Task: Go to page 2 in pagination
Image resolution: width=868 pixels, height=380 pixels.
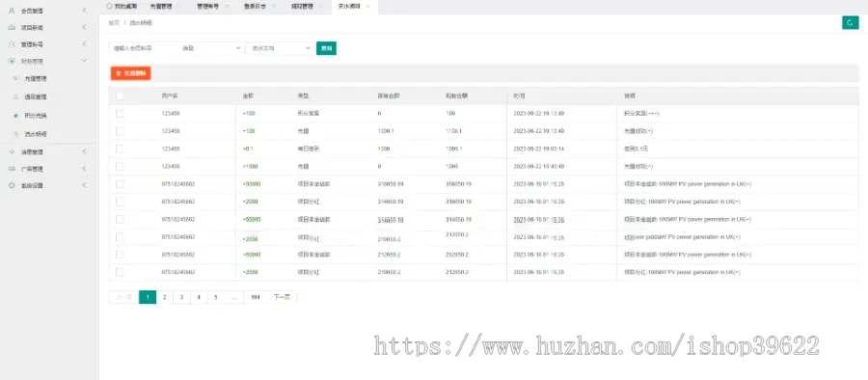Action: click(164, 297)
